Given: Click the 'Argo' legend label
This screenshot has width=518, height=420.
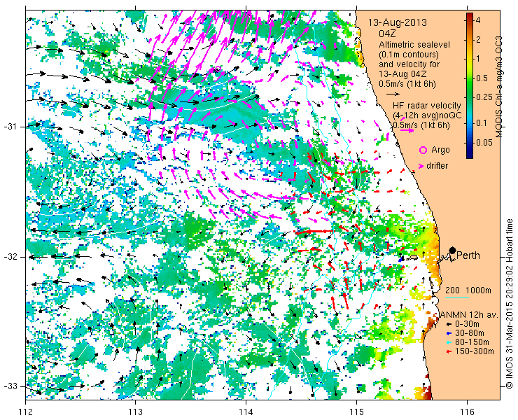Looking at the screenshot, I should click(x=440, y=150).
